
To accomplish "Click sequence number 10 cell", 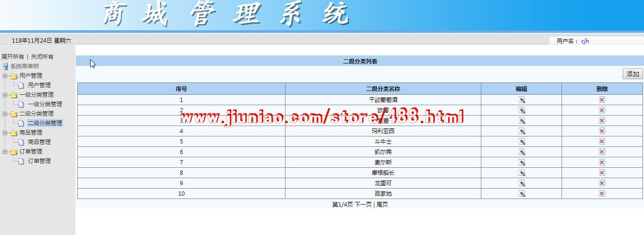I will pos(181,193).
